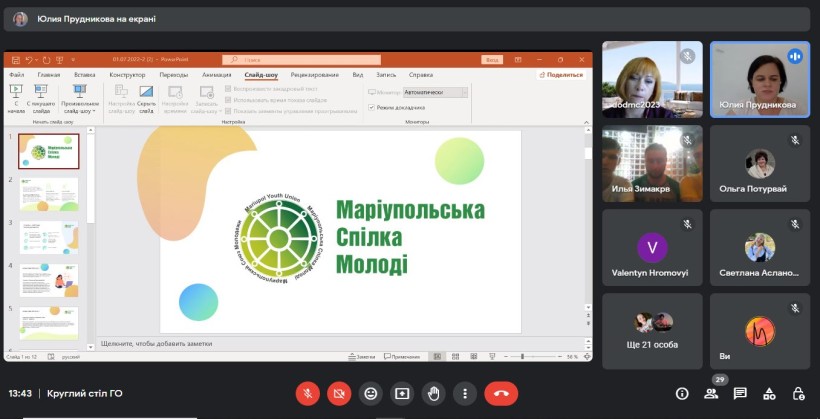Viewport: 820px width, 419px height.
Task: Click quick access start-presentation icon
Action: pos(60,60)
